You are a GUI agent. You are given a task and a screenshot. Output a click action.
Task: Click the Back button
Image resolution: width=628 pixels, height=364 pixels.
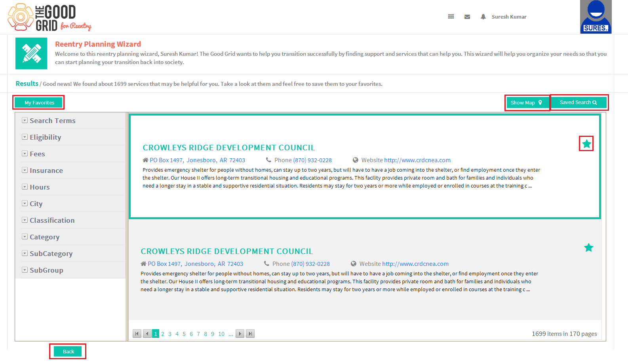click(x=68, y=351)
